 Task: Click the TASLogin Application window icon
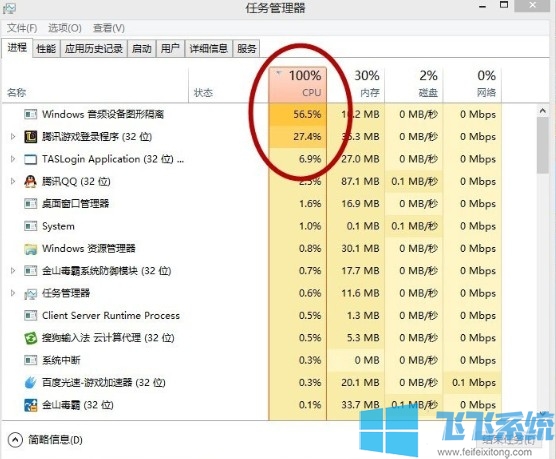click(30, 159)
